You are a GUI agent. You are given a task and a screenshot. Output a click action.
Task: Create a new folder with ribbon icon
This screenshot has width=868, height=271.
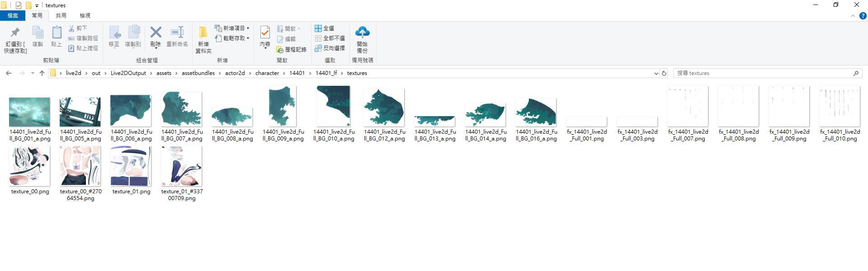tap(203, 33)
